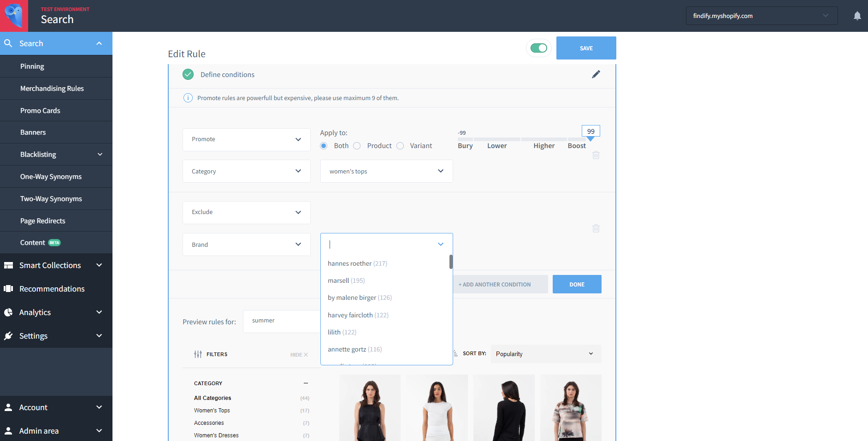Open the findify.myshopify.com store selector

(762, 16)
